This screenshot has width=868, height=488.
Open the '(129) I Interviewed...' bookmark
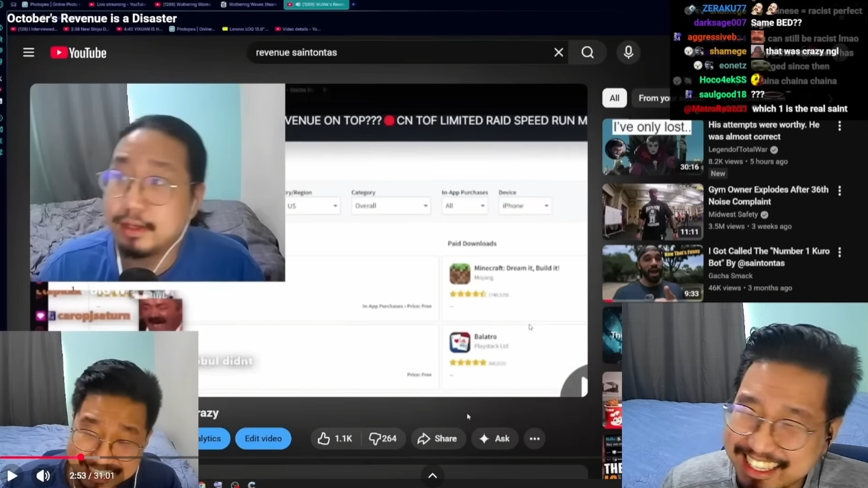[33, 29]
